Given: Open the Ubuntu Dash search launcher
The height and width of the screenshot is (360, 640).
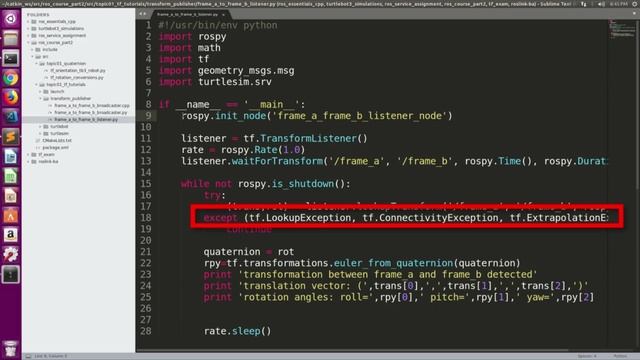Looking at the screenshot, I should point(11,19).
